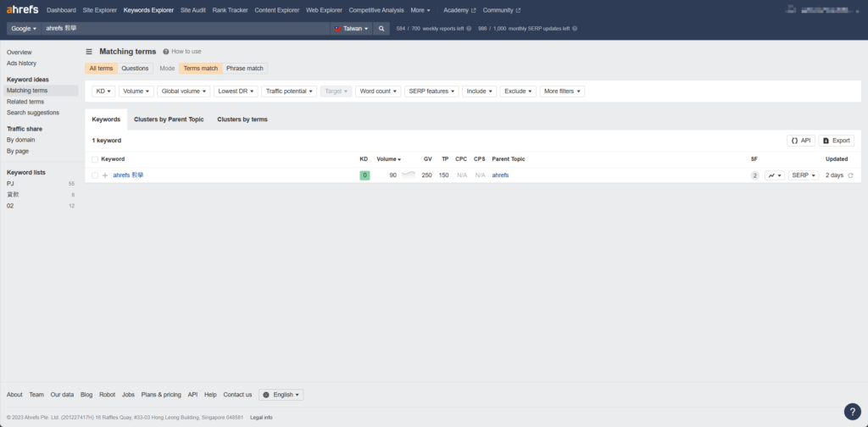Toggle the hamburger sidebar menu icon

click(x=89, y=52)
